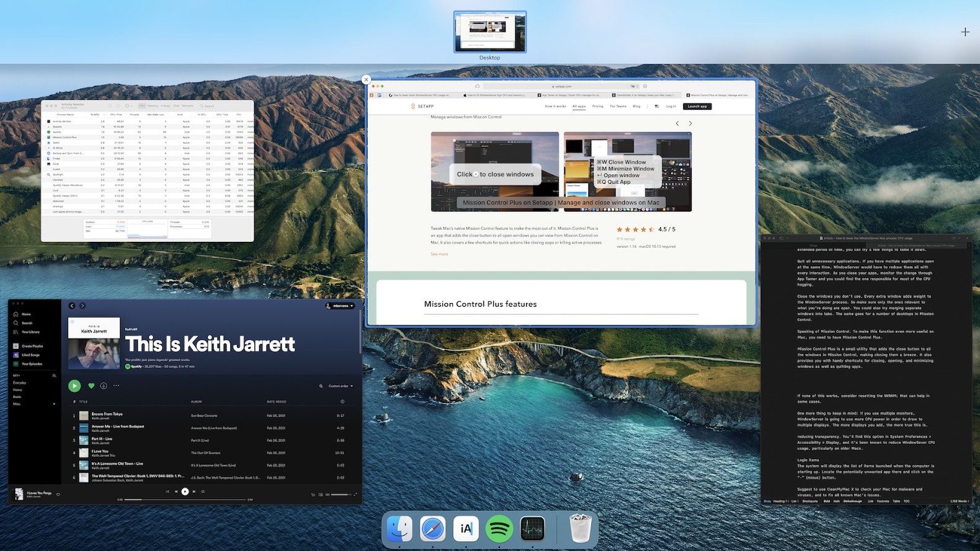980x551 pixels.
Task: Open Blog on Setapp navigation
Action: point(636,106)
